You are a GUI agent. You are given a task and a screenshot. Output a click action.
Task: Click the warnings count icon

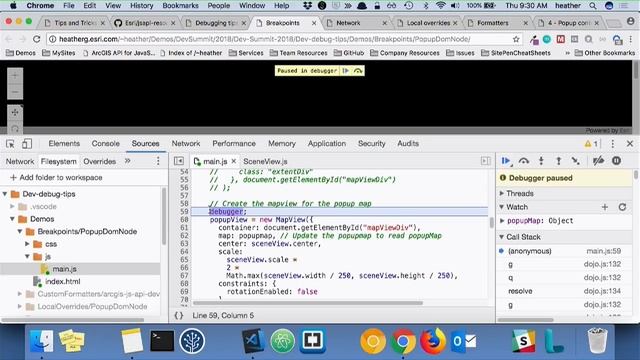[x=591, y=144]
